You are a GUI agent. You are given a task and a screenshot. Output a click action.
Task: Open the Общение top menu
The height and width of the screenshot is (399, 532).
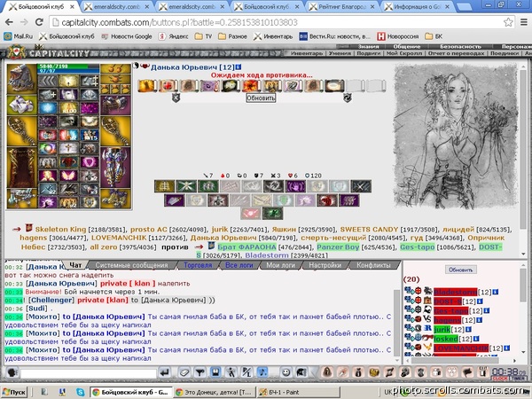(x=406, y=46)
